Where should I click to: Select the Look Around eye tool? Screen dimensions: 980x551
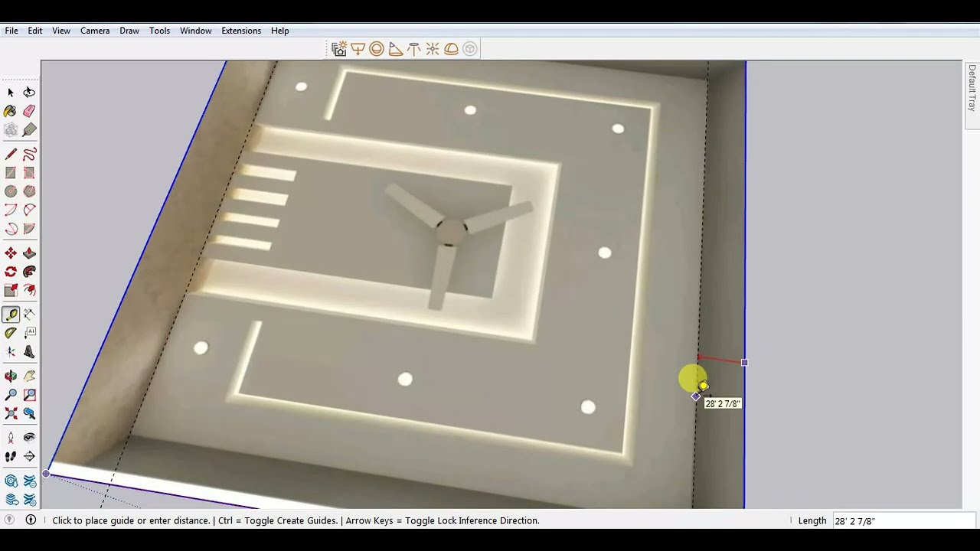tap(29, 438)
